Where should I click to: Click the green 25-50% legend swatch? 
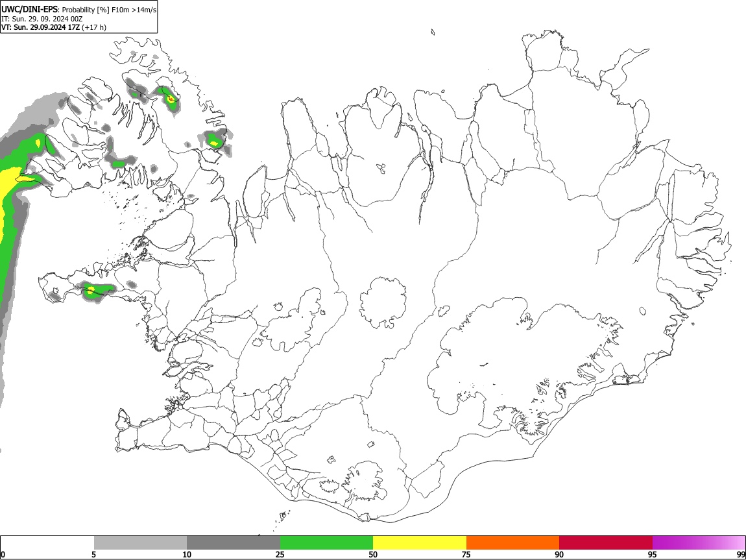click(326, 542)
